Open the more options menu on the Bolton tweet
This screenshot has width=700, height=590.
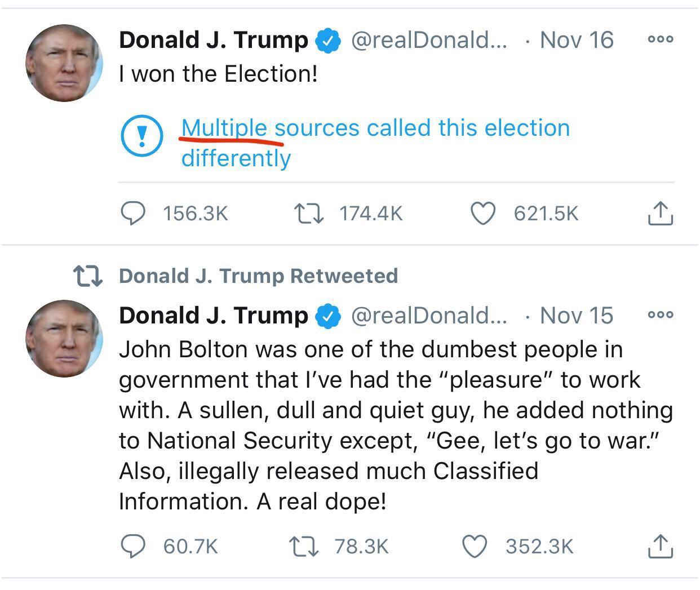point(662,316)
